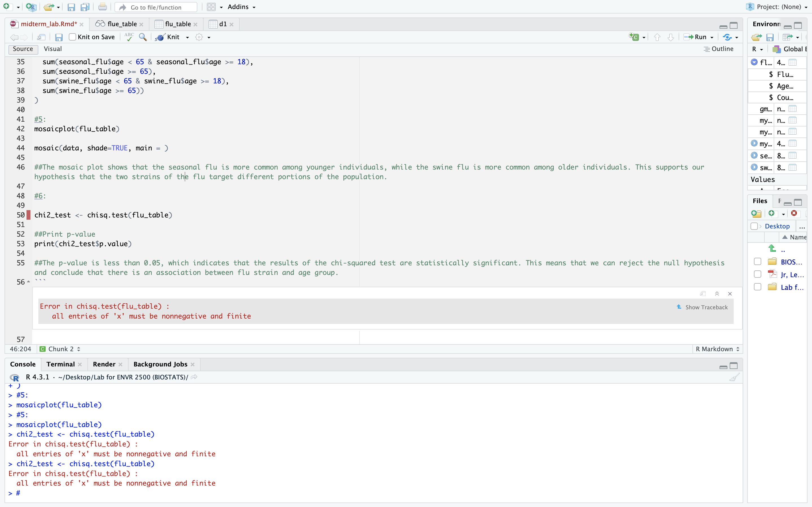
Task: Open the Outline pane button
Action: click(718, 49)
